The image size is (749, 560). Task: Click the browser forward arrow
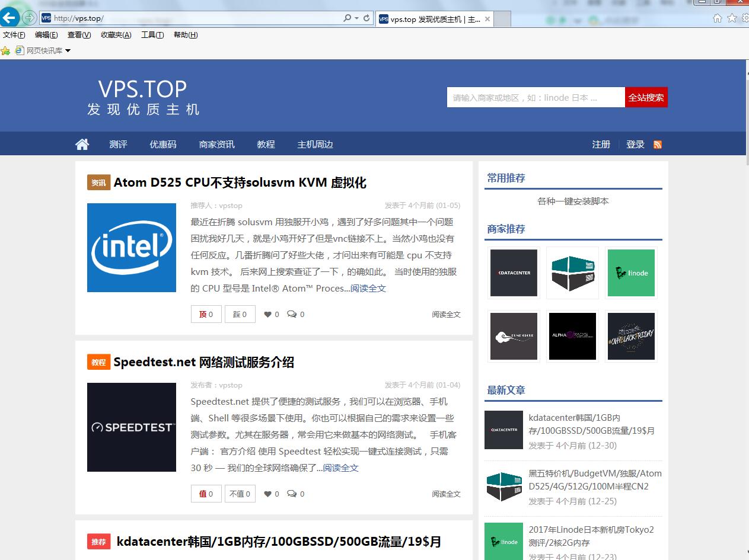(x=29, y=18)
